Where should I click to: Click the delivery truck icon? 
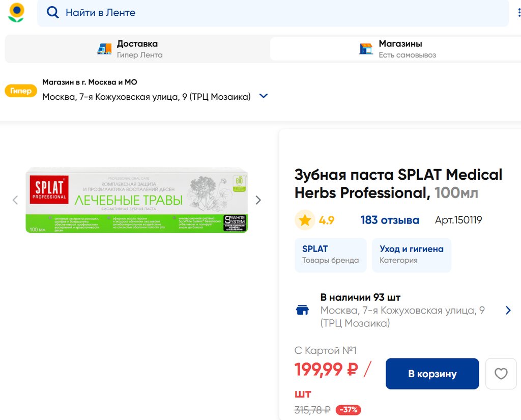(x=104, y=49)
